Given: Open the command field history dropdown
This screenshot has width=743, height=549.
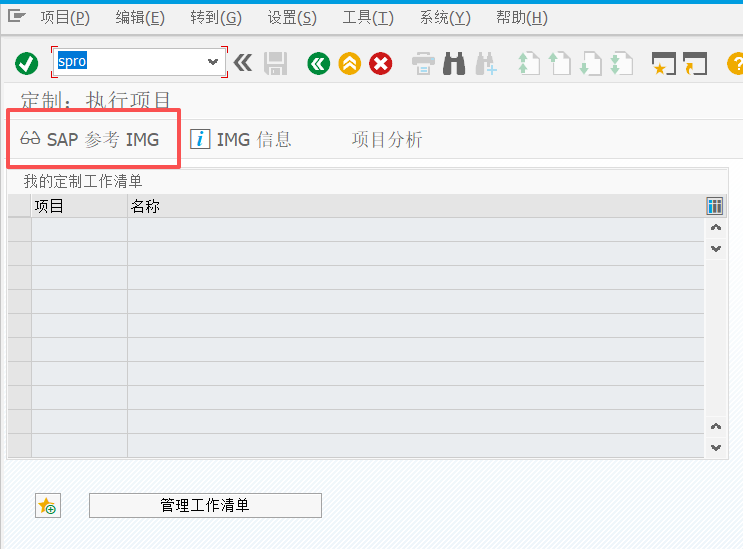Looking at the screenshot, I should click(x=213, y=62).
